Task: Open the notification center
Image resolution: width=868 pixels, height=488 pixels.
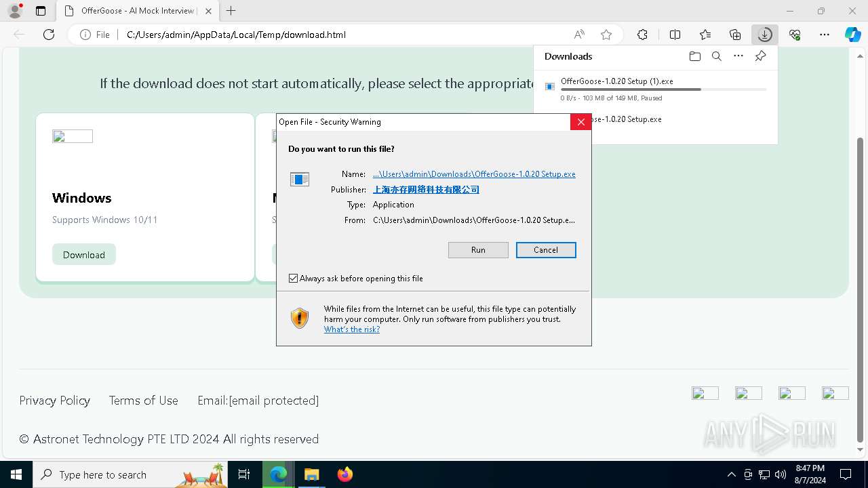Action: coord(846,474)
